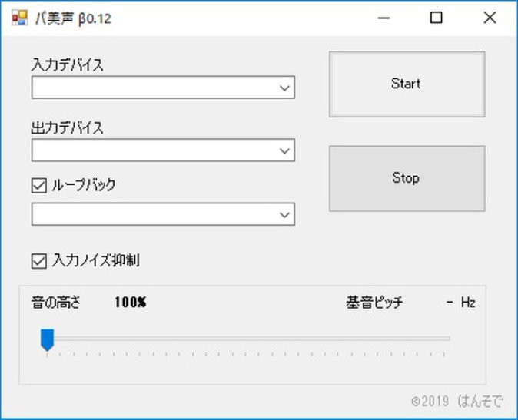
Task: Maximize the バ美声 window
Action: (436, 18)
